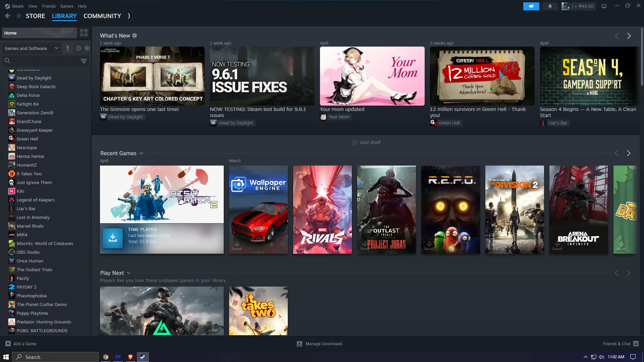Open the Steam menu
The height and width of the screenshot is (362, 644).
tap(17, 6)
